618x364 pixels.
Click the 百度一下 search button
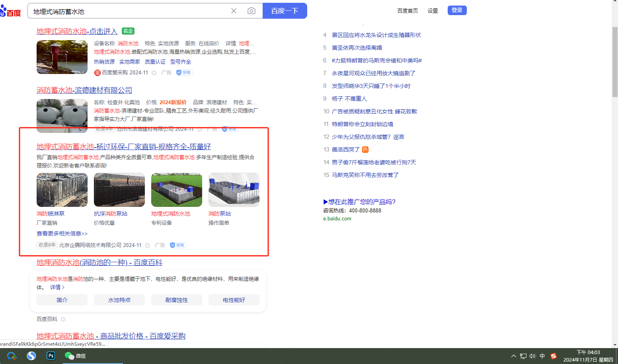[285, 11]
